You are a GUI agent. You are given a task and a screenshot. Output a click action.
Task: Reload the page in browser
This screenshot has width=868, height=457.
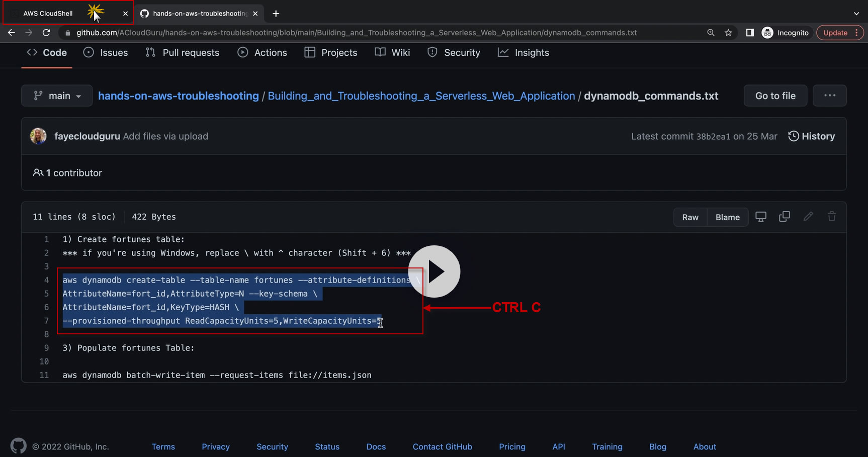46,33
